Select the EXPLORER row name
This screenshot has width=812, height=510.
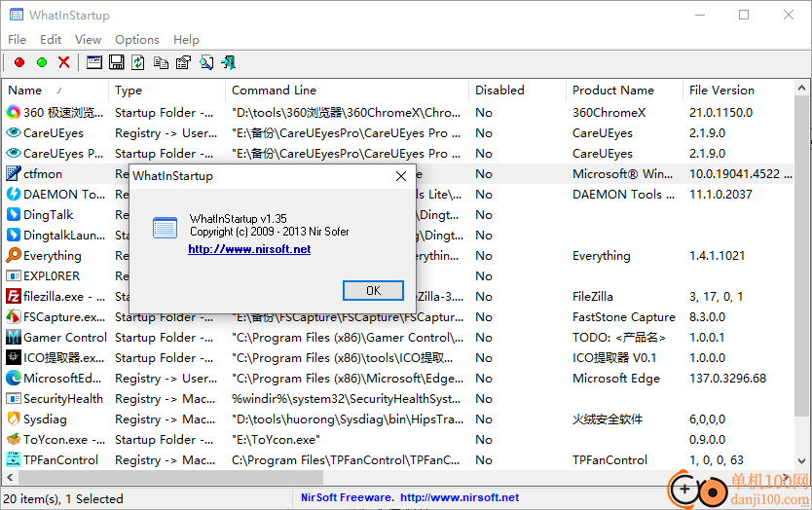52,276
